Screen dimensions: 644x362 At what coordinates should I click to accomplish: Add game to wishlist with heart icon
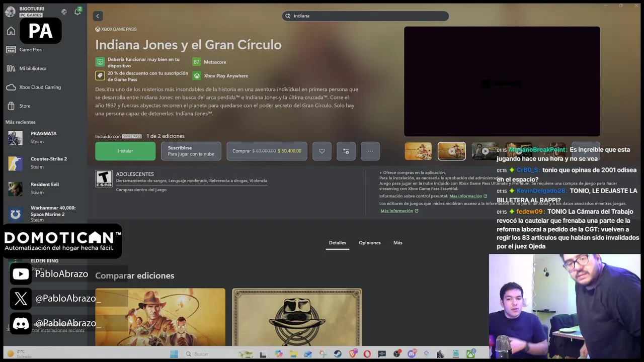(322, 151)
